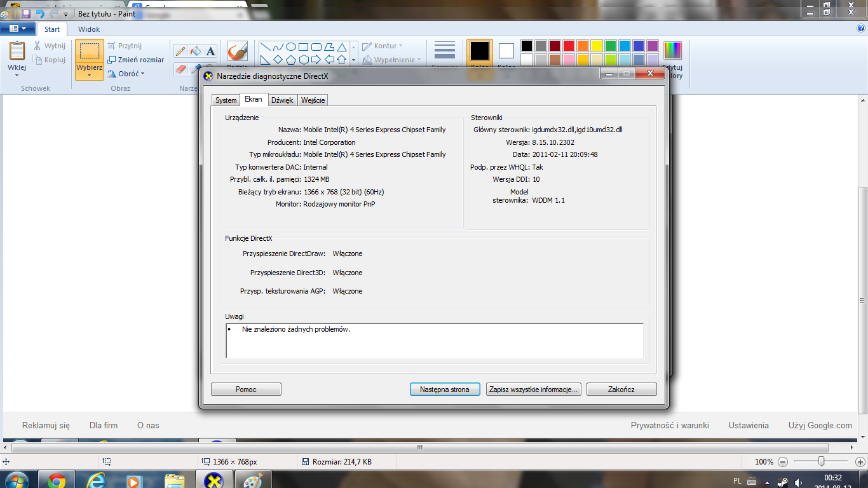Open the Wypełnienie fill dropdown
This screenshot has width=868, height=488.
coord(393,60)
